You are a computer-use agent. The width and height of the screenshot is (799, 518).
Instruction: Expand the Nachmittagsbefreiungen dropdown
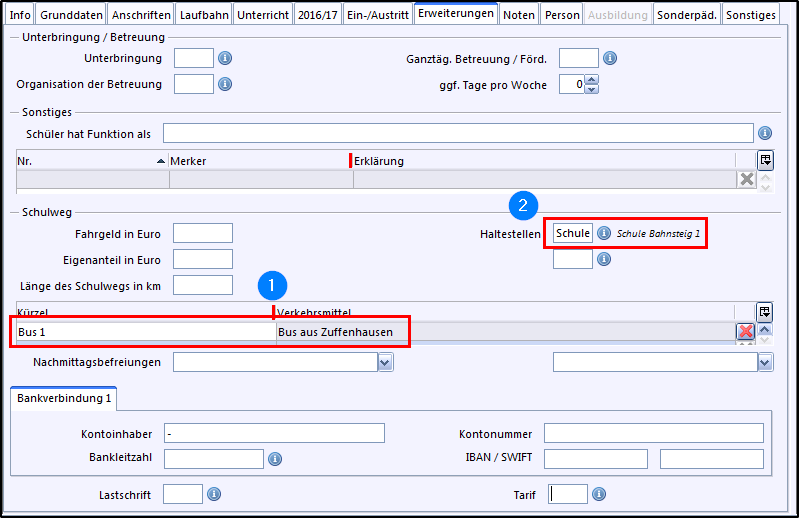tap(386, 362)
